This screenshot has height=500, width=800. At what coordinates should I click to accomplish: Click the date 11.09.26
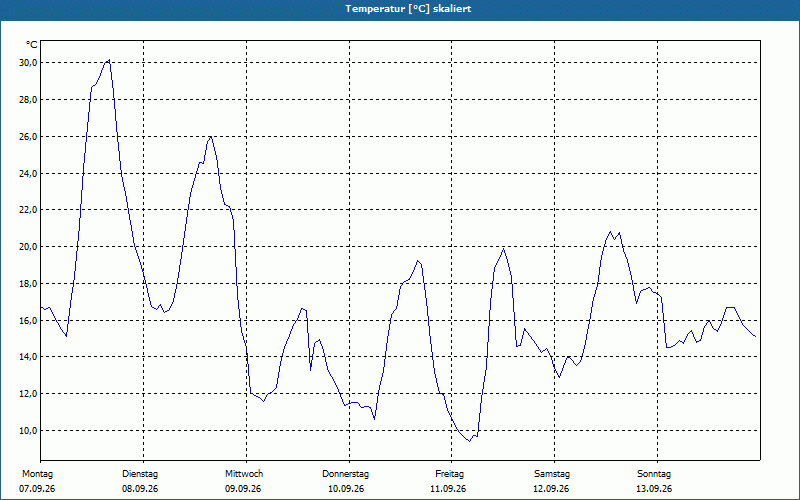tap(448, 489)
